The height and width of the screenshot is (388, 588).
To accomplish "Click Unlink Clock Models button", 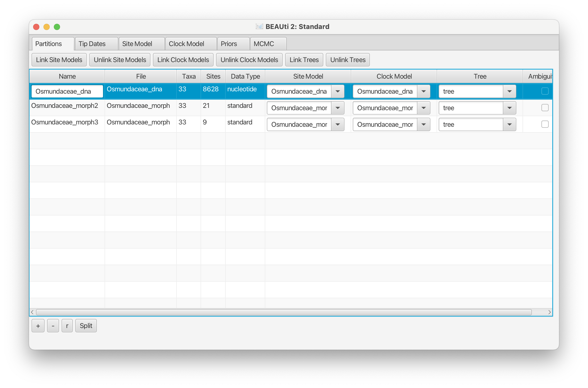I will tap(249, 60).
